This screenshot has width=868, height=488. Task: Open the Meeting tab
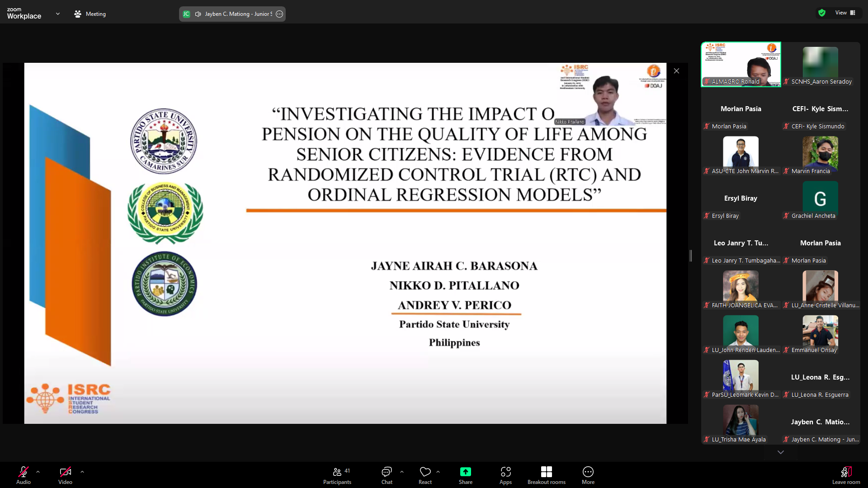point(90,14)
